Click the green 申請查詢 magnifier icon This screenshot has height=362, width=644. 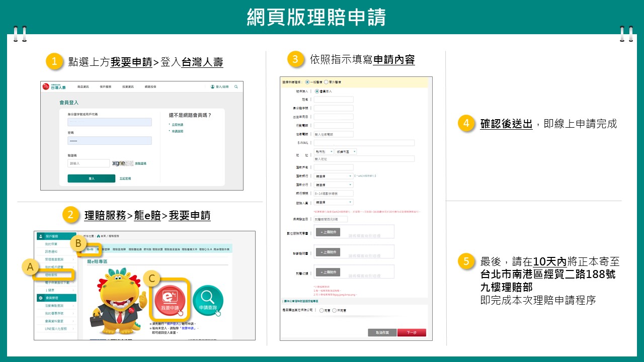click(208, 300)
